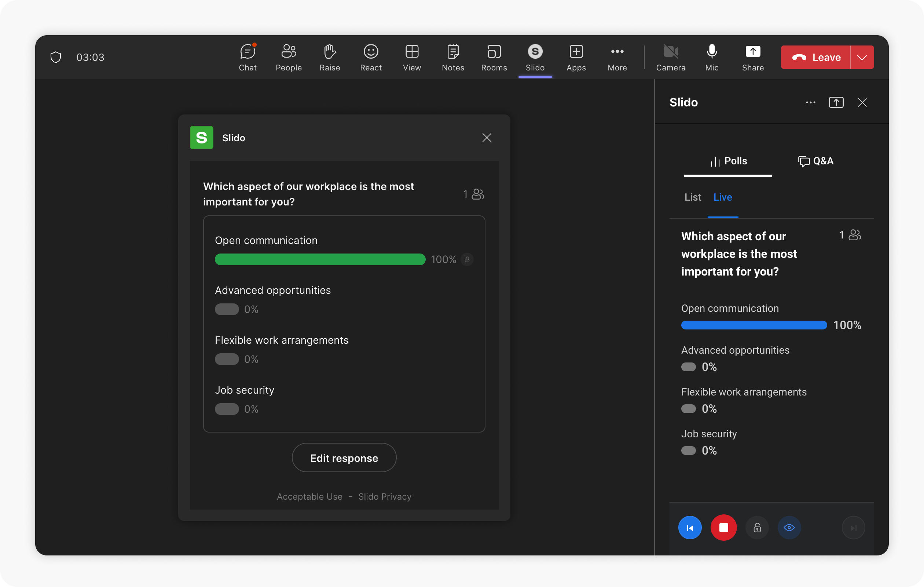The image size is (924, 587).
Task: Switch to the Polls tab
Action: pos(728,161)
